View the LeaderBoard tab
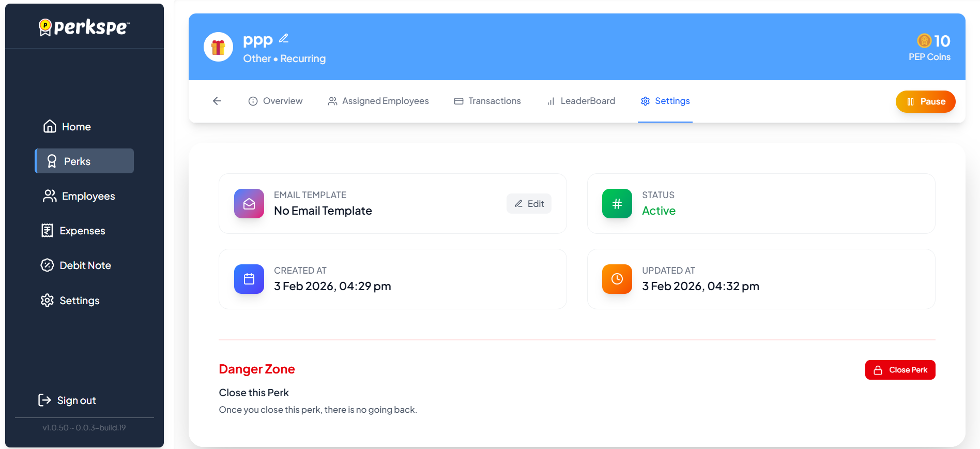The width and height of the screenshot is (980, 449). click(581, 101)
